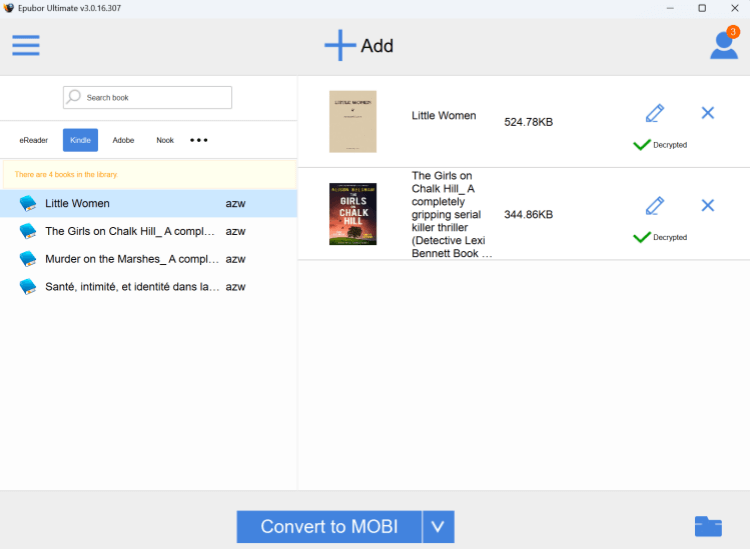Click the Epubor app logo in title bar

coord(9,8)
